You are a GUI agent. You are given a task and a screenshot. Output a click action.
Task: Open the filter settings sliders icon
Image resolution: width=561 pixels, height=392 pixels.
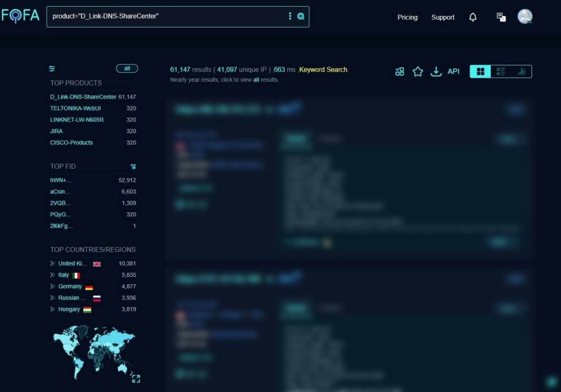tap(52, 68)
